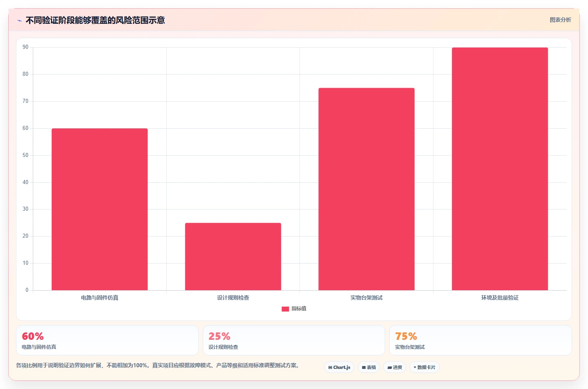Click the 实物台架测试 stat card caption
Screen dimensions: 588x389
click(x=410, y=347)
